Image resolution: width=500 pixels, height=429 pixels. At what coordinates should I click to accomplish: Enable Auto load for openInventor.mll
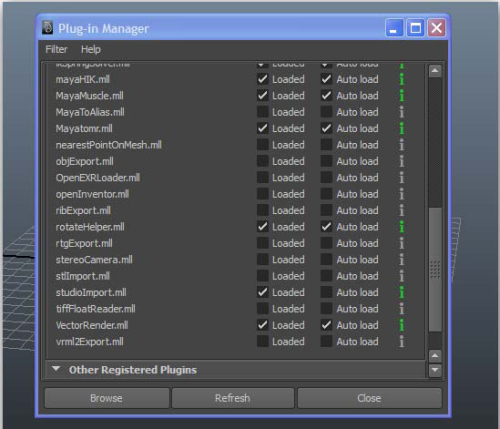326,194
